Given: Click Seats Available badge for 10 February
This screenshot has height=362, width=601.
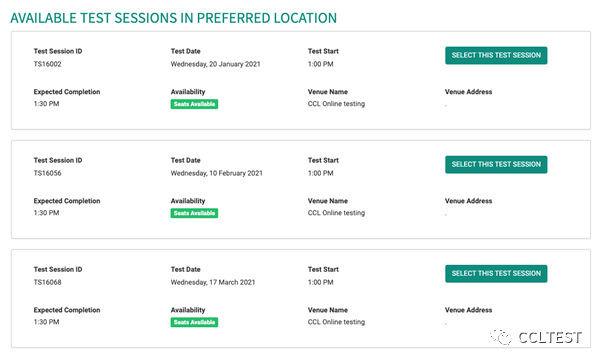Looking at the screenshot, I should [x=194, y=213].
